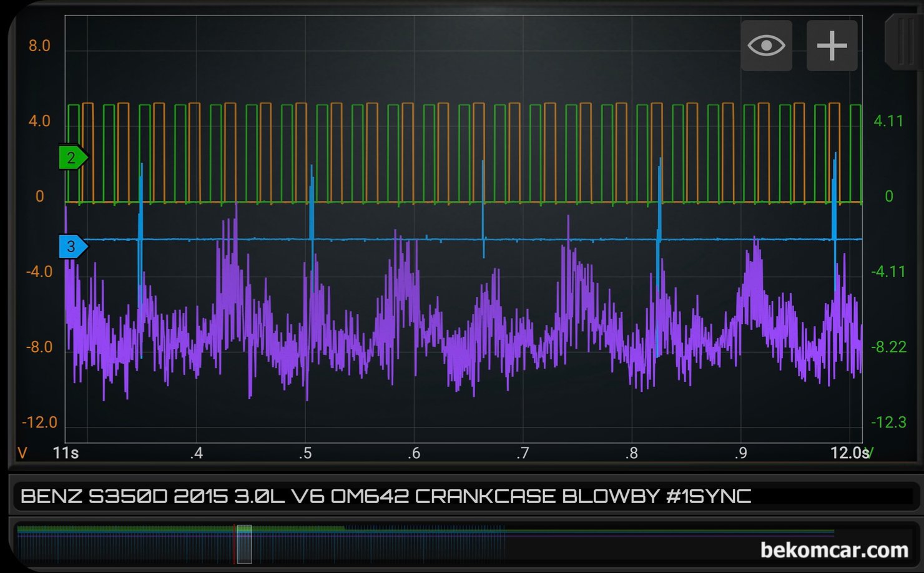Open the side panel handle at top right
This screenshot has height=573, width=924.
tap(904, 42)
